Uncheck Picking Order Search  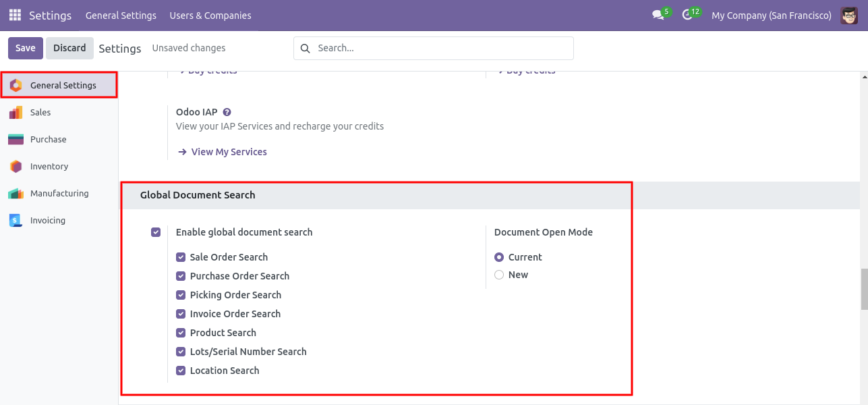coord(181,295)
